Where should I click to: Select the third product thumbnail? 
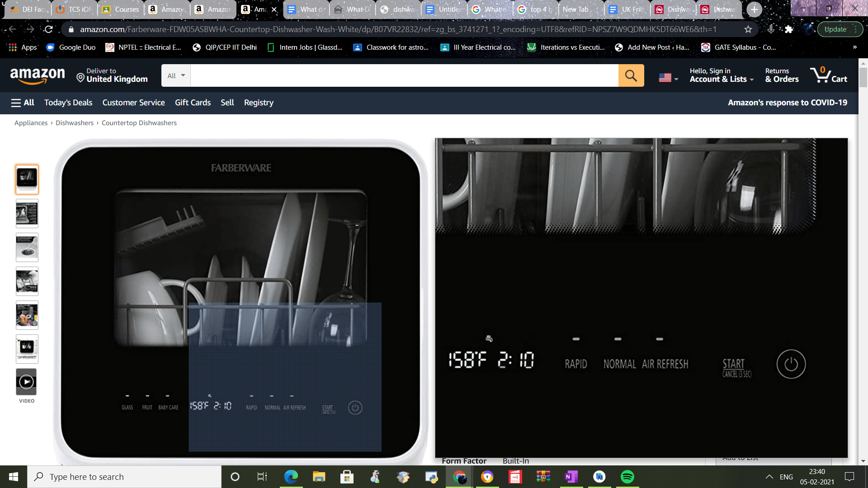pos(27,247)
